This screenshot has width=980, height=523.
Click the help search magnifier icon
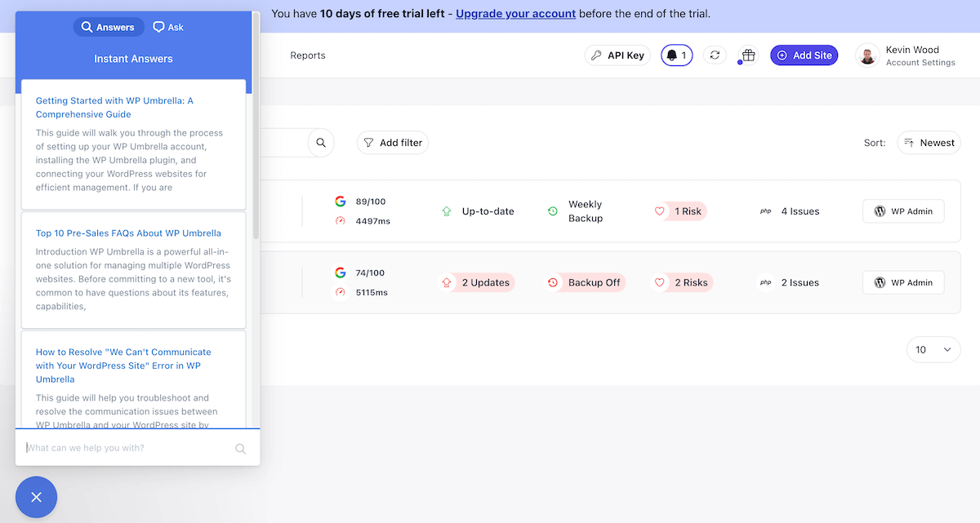pos(240,448)
